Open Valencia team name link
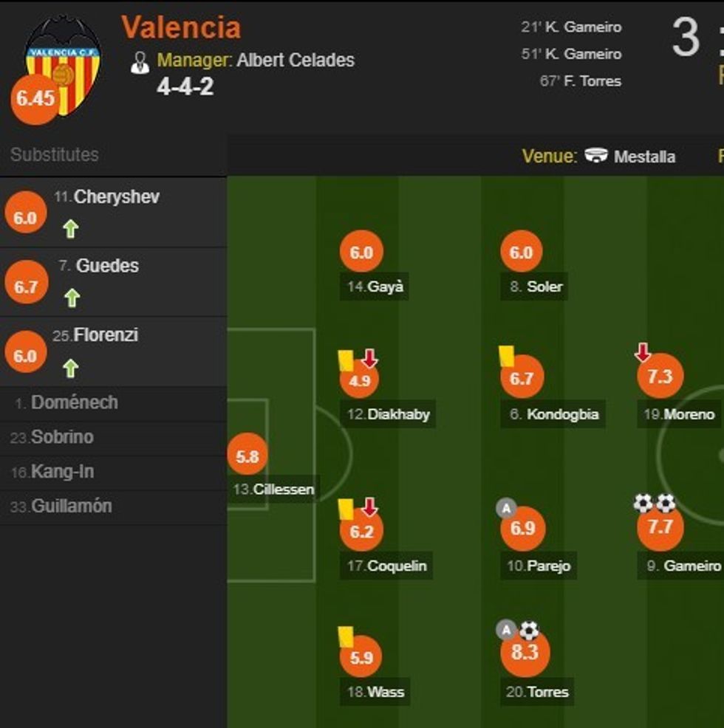 pyautogui.click(x=181, y=27)
